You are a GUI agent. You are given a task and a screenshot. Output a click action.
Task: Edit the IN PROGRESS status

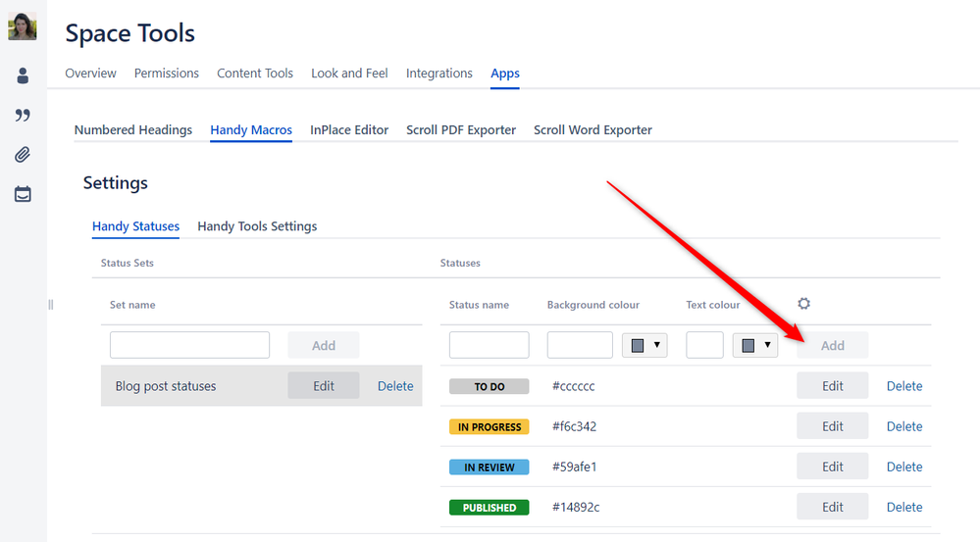[x=833, y=426]
